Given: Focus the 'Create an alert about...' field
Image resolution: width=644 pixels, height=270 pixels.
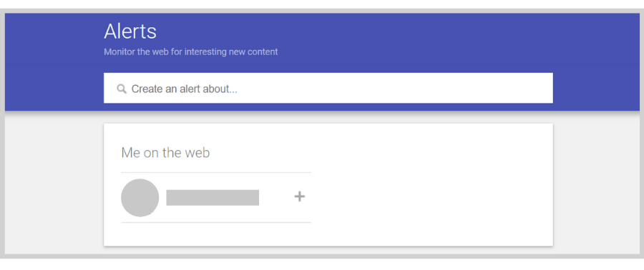Looking at the screenshot, I should click(x=328, y=88).
